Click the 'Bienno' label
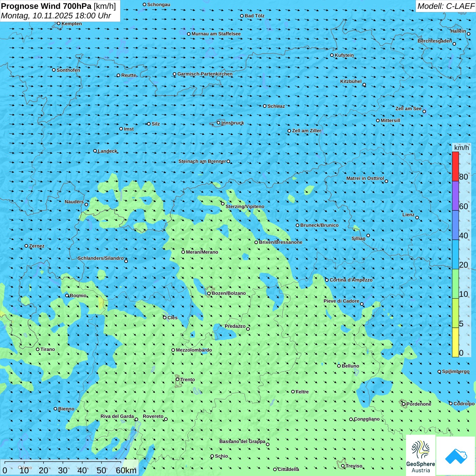 coord(66,409)
